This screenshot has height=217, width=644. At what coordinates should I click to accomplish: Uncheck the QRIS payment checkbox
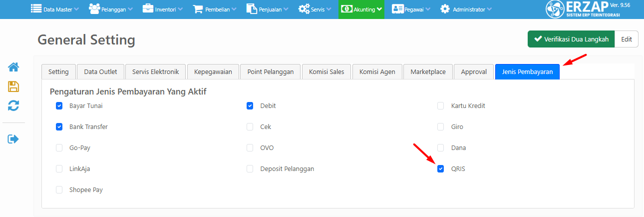(440, 169)
